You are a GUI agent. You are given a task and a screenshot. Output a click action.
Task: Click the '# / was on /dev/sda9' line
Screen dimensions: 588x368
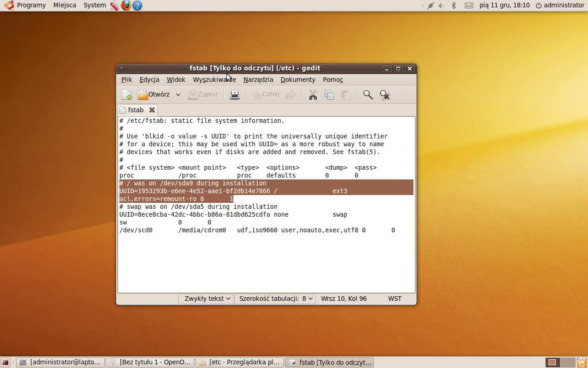coord(193,184)
